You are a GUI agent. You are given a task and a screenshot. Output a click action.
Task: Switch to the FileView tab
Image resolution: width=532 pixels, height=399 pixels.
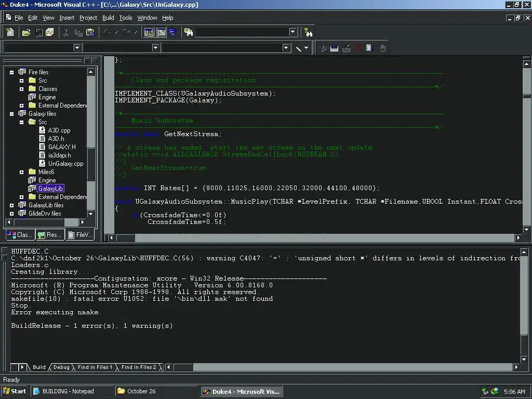click(79, 234)
